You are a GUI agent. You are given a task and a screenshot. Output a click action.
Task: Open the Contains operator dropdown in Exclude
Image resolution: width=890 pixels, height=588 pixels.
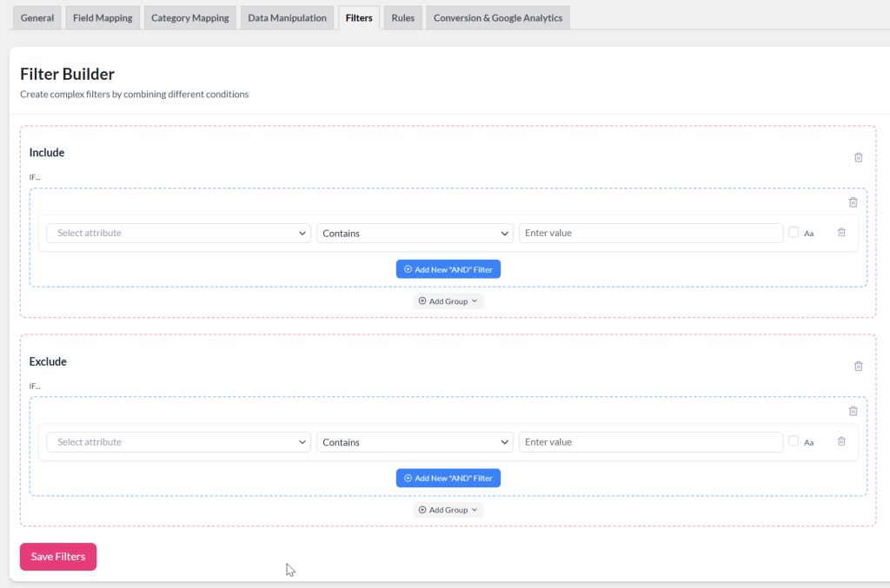(415, 441)
